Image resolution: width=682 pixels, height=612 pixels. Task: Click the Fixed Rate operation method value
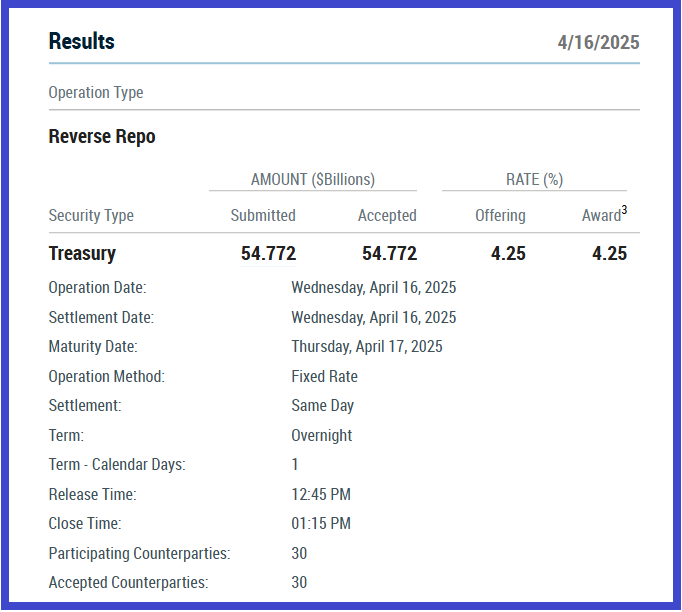(324, 377)
